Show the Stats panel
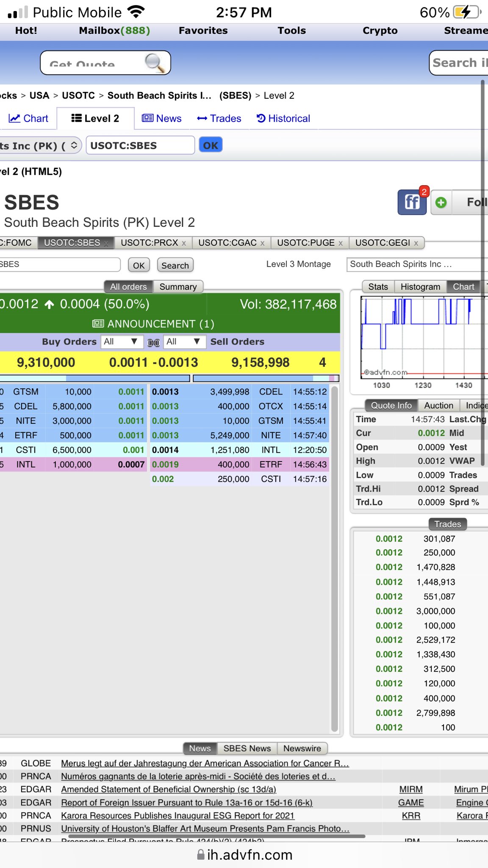The height and width of the screenshot is (868, 488). 378,287
